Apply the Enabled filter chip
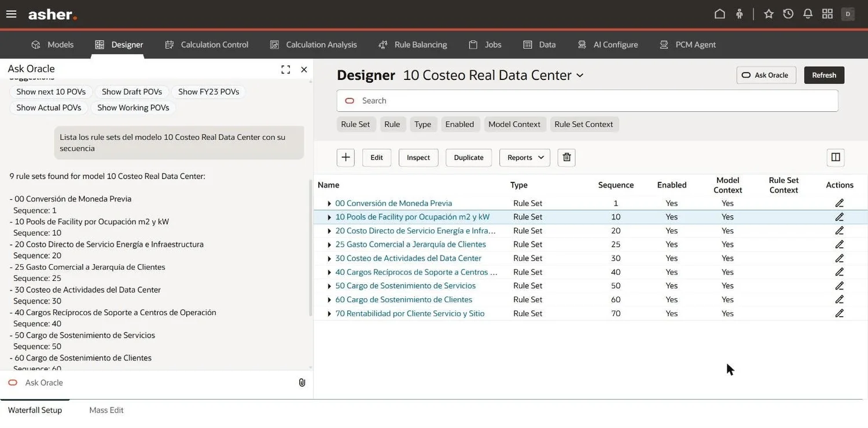Viewport: 868px width, 428px height. point(460,125)
